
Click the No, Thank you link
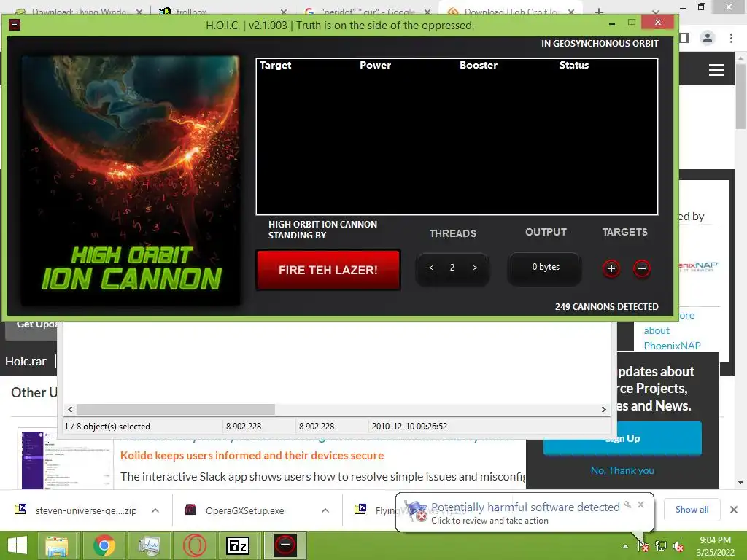click(x=622, y=470)
